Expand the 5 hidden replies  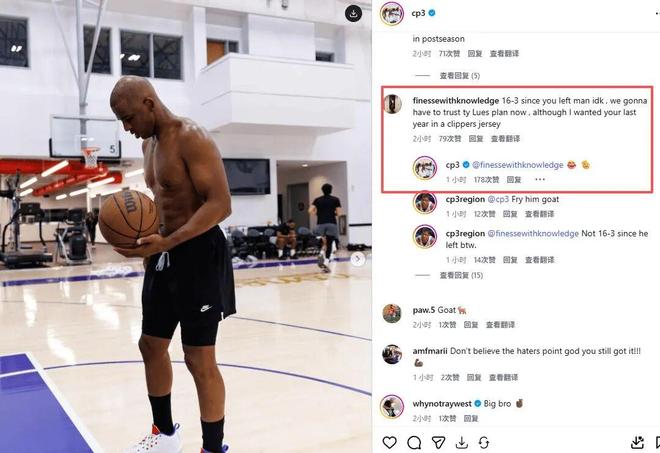click(460, 76)
